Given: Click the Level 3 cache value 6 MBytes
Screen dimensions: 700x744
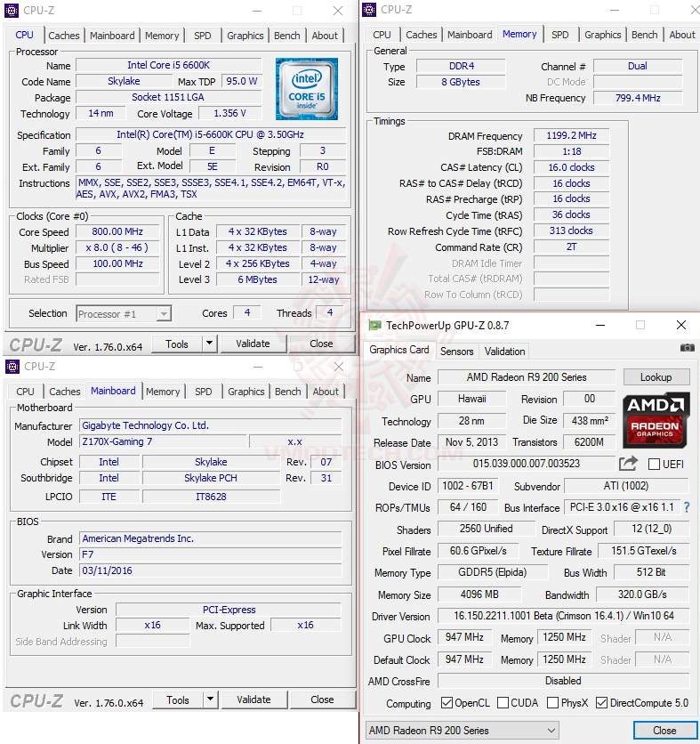Looking at the screenshot, I should (258, 279).
